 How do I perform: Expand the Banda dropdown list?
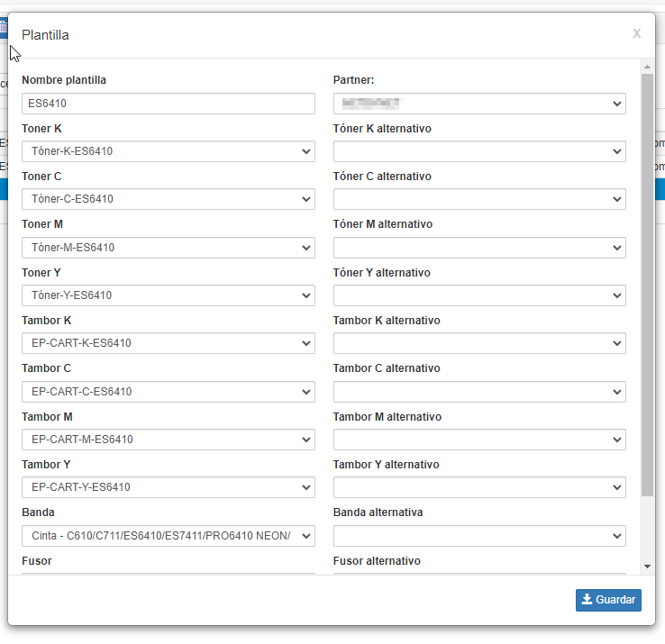tap(168, 536)
